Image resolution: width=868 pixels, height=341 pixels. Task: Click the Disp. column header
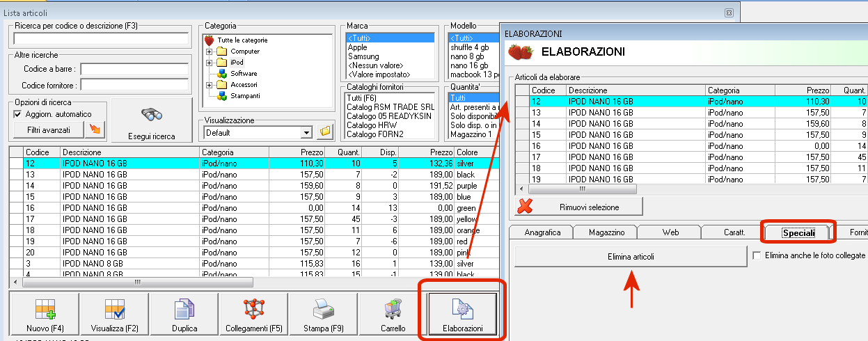(380, 152)
